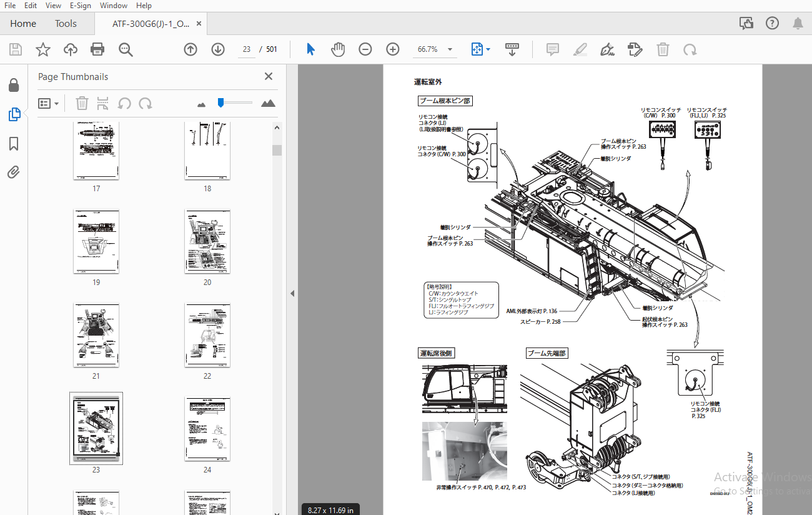The image size is (812, 515).
Task: Select page 24 thumbnail
Action: pyautogui.click(x=207, y=429)
